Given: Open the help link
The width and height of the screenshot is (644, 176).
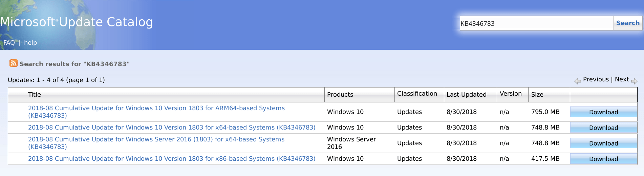Looking at the screenshot, I should (x=30, y=43).
